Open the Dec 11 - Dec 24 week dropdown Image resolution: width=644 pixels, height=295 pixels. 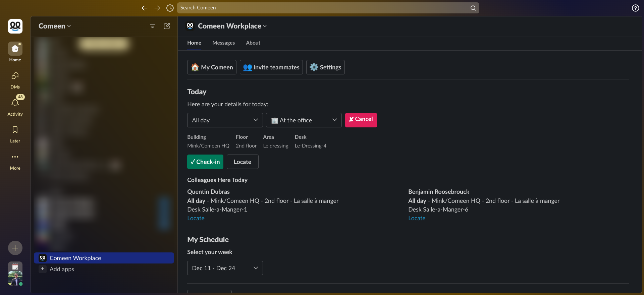pos(225,268)
